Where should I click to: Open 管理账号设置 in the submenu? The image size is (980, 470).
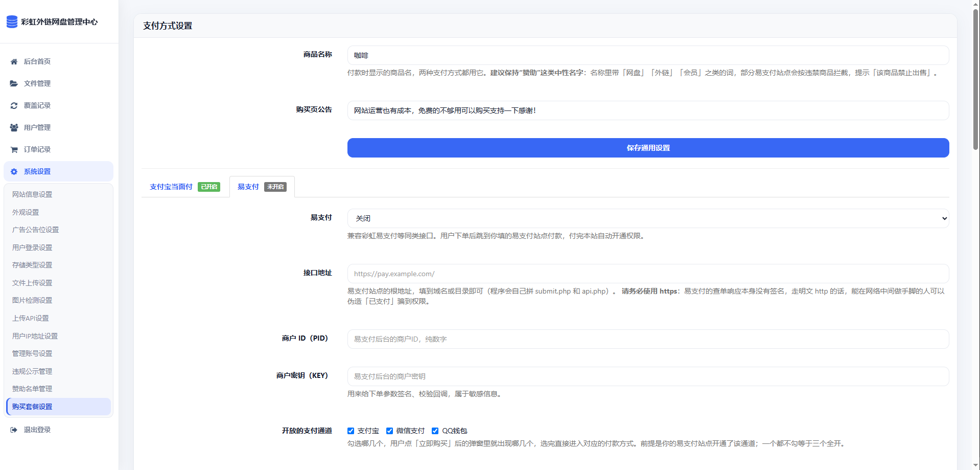[x=32, y=353]
